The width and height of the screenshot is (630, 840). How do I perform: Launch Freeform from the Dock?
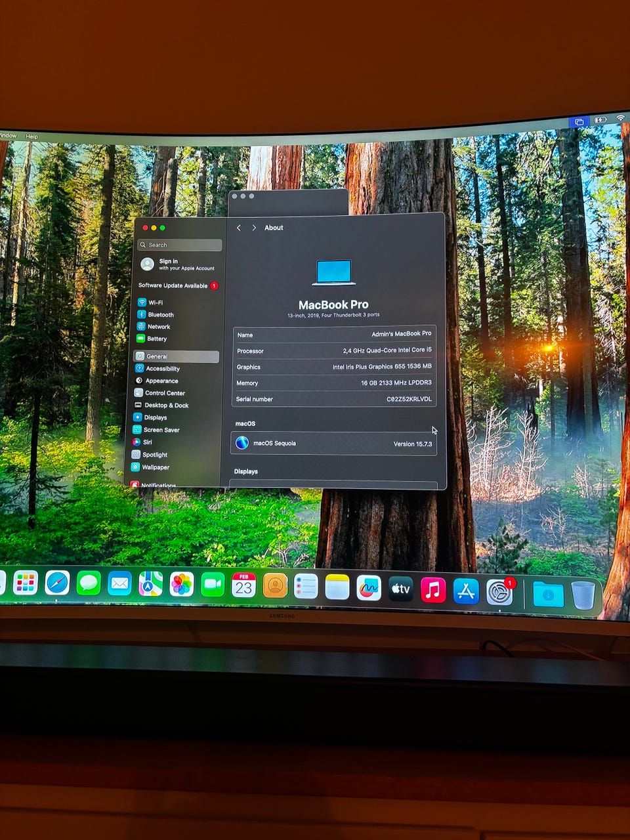coord(369,588)
